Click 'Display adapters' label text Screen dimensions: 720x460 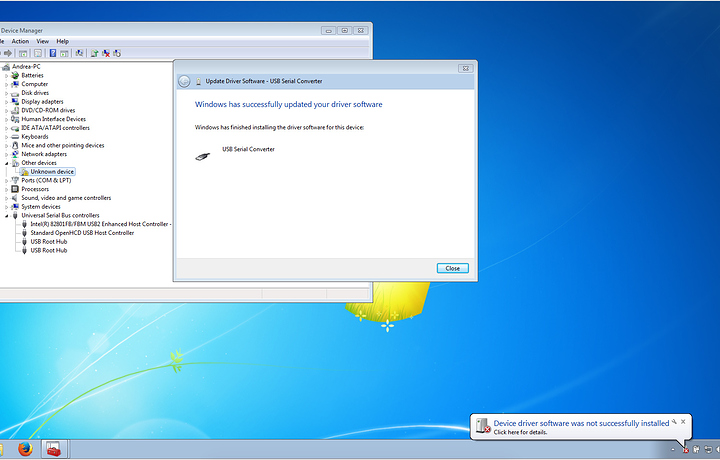42,101
